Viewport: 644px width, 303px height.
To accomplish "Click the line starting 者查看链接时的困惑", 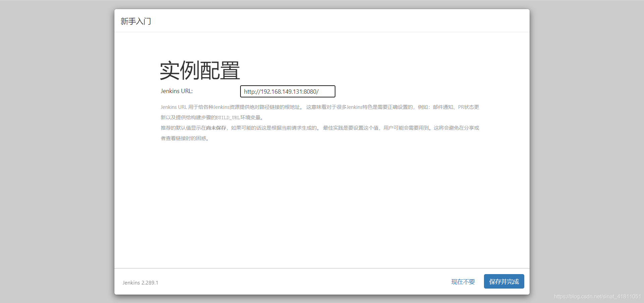I will 185,138.
